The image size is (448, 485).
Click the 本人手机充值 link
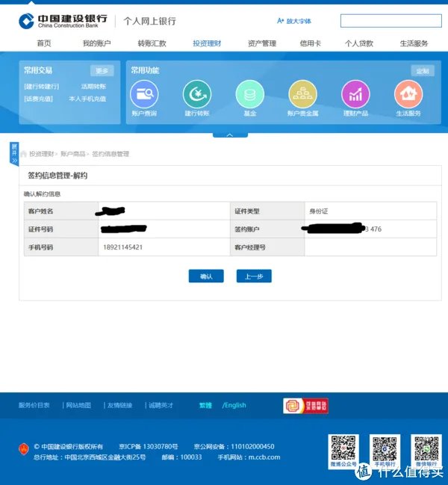87,99
